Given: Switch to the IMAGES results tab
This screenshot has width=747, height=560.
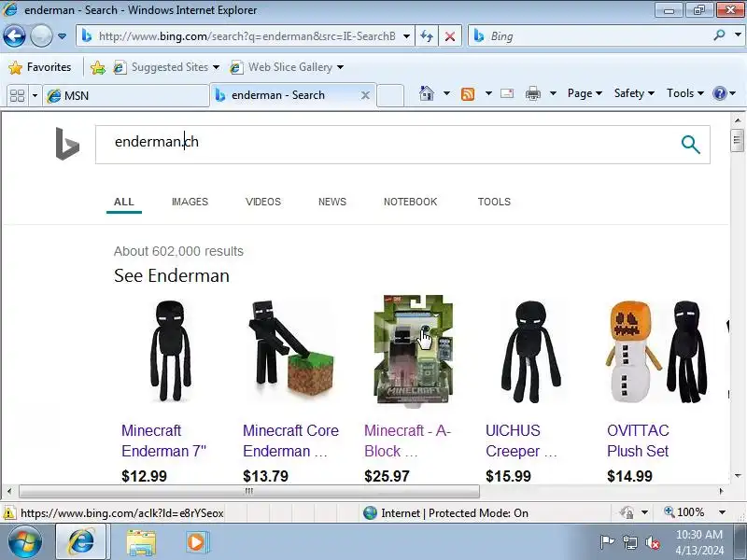Looking at the screenshot, I should 190,202.
